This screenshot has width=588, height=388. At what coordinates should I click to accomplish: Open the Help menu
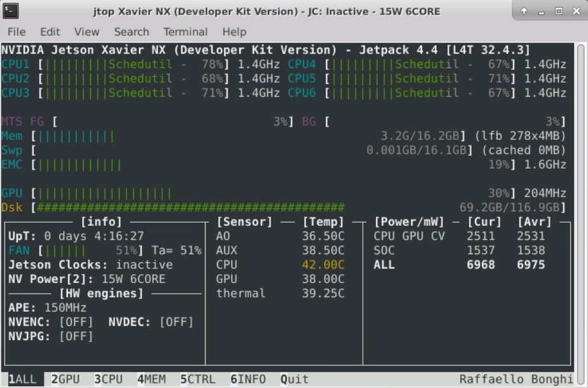pyautogui.click(x=234, y=32)
